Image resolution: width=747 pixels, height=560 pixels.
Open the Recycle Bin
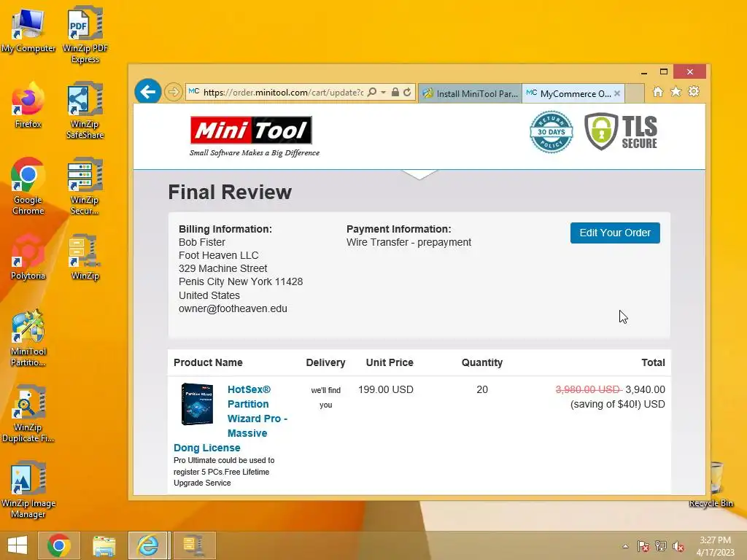[x=712, y=485]
